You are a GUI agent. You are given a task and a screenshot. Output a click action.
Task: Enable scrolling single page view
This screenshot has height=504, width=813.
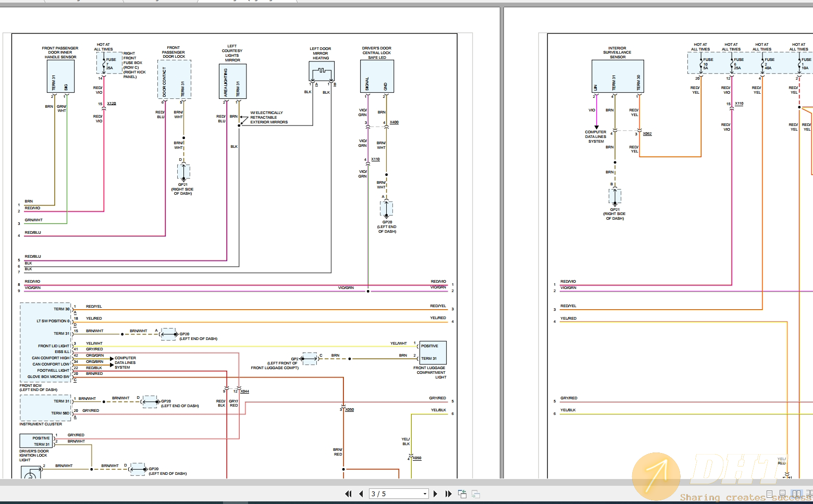tap(783, 494)
